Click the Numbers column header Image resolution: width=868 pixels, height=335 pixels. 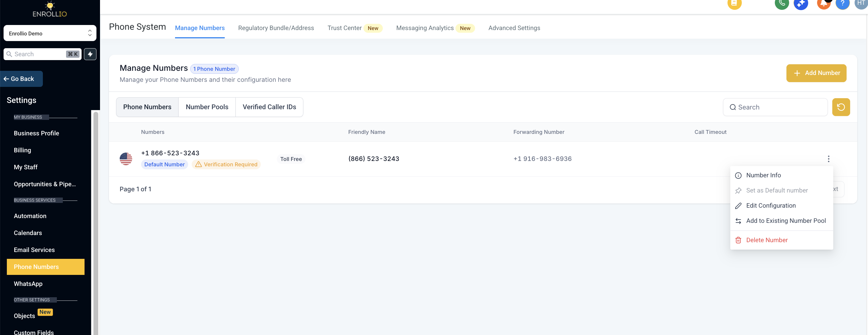click(153, 132)
